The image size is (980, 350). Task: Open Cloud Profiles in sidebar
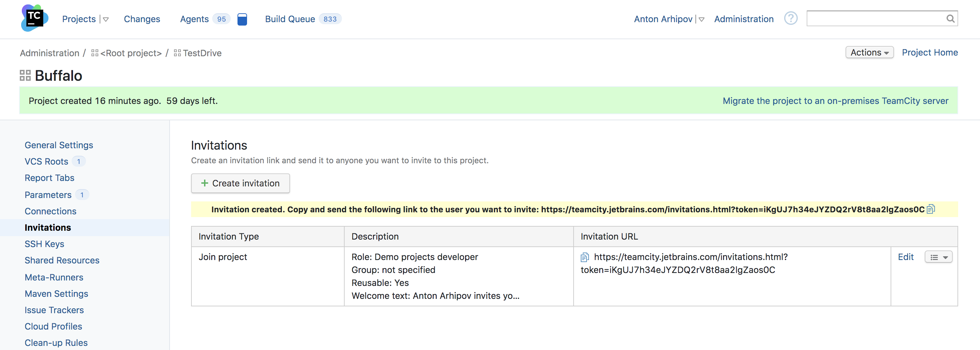coord(53,326)
